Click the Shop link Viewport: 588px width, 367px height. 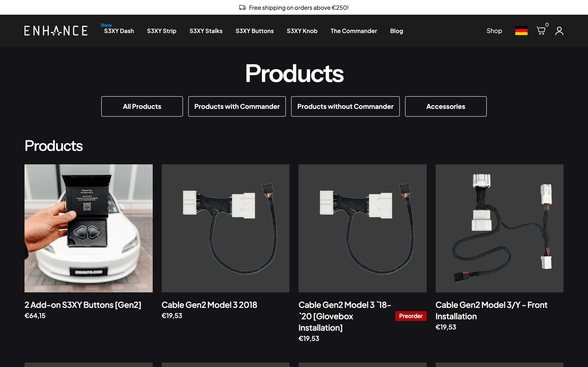point(494,31)
